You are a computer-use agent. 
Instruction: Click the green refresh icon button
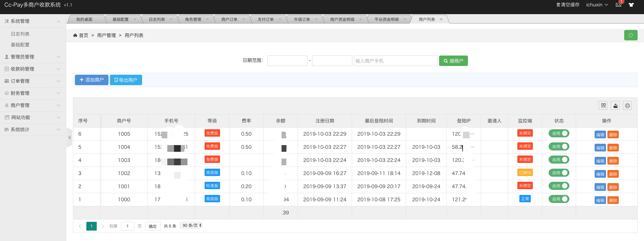tap(631, 35)
